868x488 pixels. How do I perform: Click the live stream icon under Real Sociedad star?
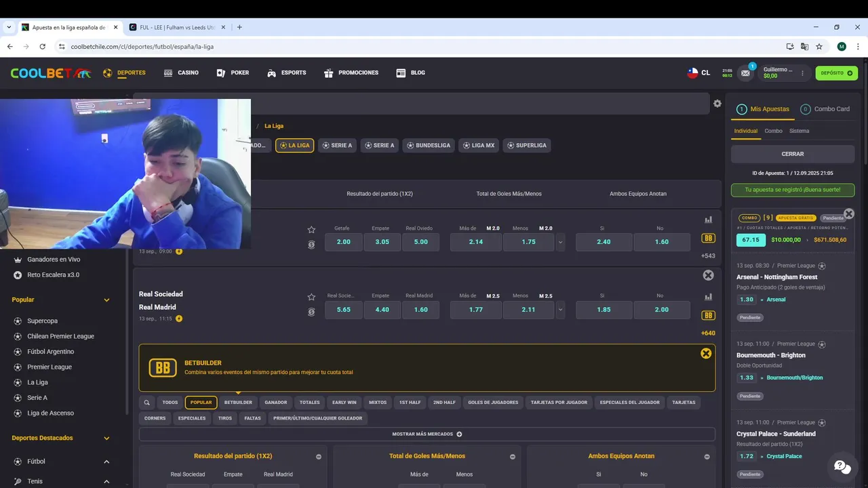click(311, 312)
